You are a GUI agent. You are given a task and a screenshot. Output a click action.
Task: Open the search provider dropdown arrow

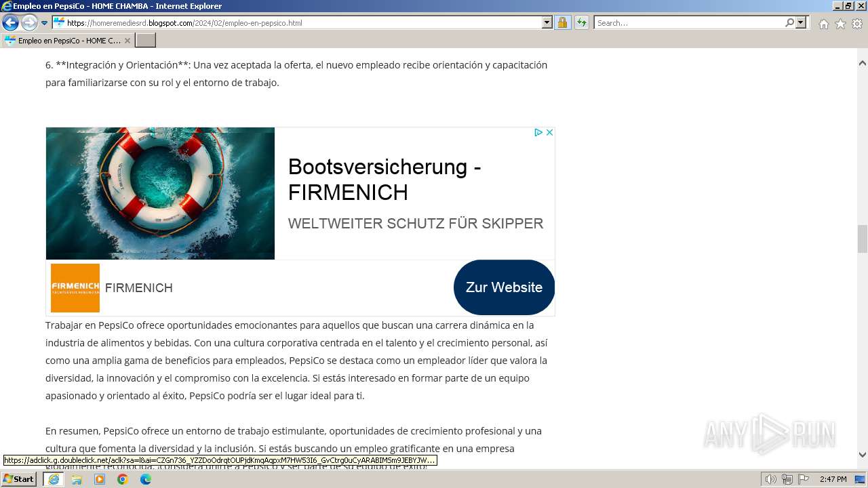point(801,22)
